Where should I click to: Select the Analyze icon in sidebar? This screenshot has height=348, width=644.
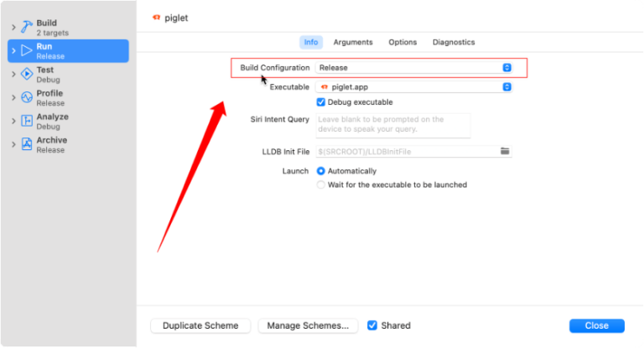[x=27, y=121]
